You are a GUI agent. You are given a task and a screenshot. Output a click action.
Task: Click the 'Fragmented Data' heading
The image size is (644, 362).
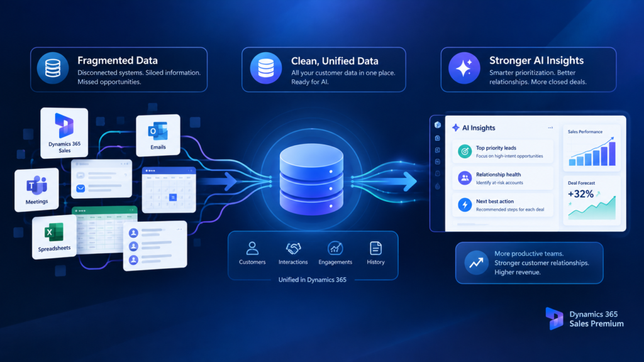(118, 60)
